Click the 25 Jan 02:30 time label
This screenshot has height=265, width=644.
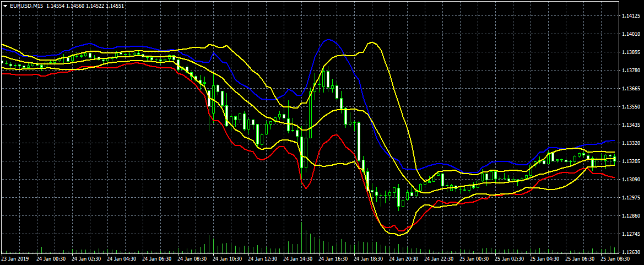[x=510, y=259]
